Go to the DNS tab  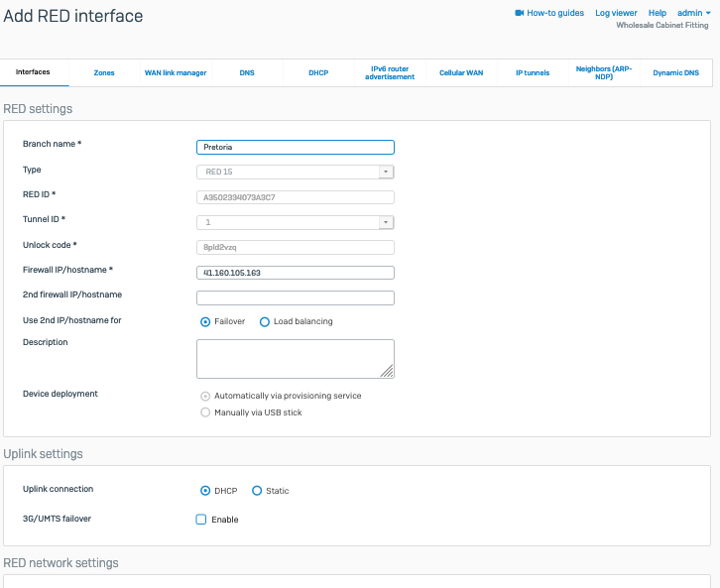tap(247, 73)
